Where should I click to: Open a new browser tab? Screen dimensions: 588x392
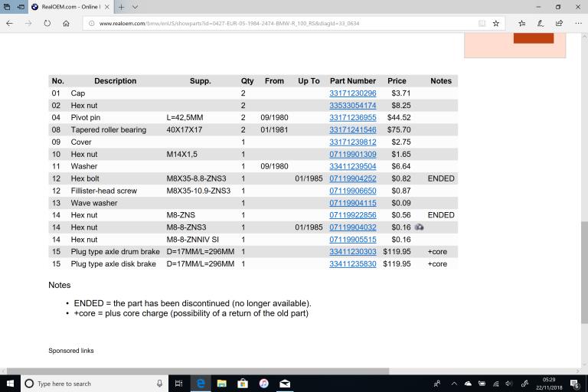(x=121, y=6)
